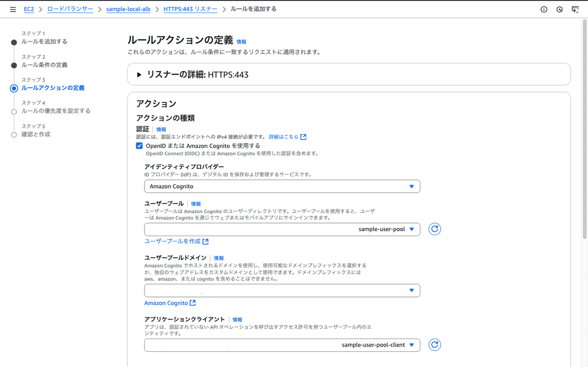Open 詳細はこちら link
Viewport: 588px width, 367px height.
(284, 137)
